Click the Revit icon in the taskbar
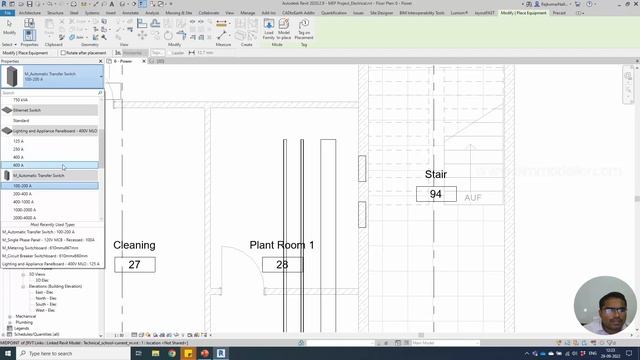The image size is (640, 360). pyautogui.click(x=221, y=353)
